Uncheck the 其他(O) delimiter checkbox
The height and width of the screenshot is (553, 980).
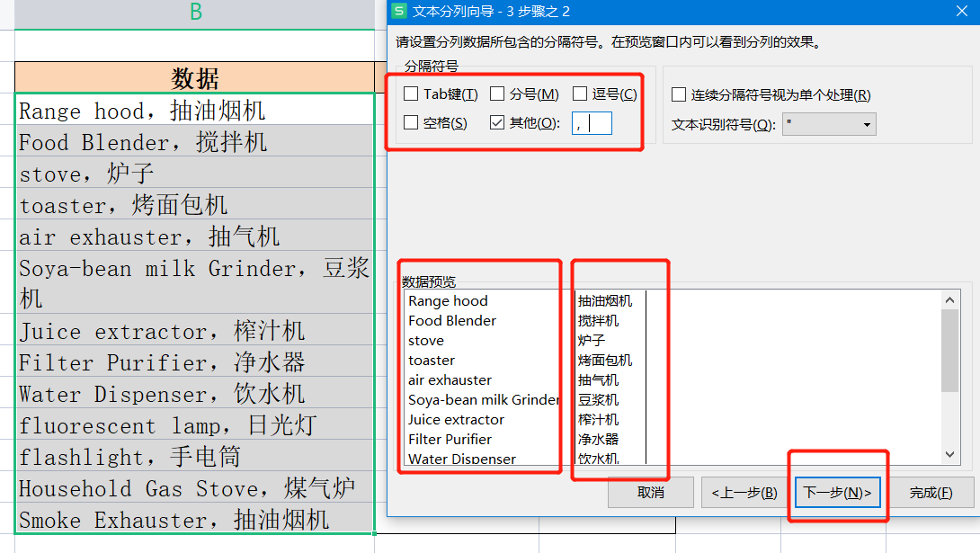(x=497, y=122)
